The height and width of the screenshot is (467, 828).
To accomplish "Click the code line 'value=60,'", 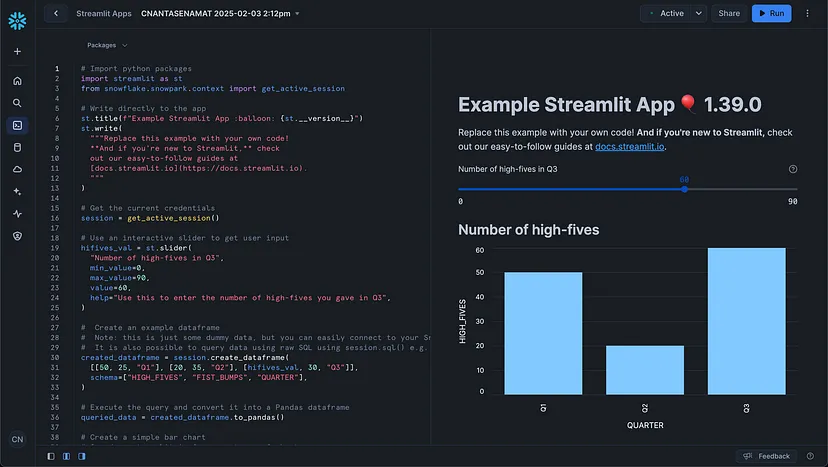I will tap(110, 288).
